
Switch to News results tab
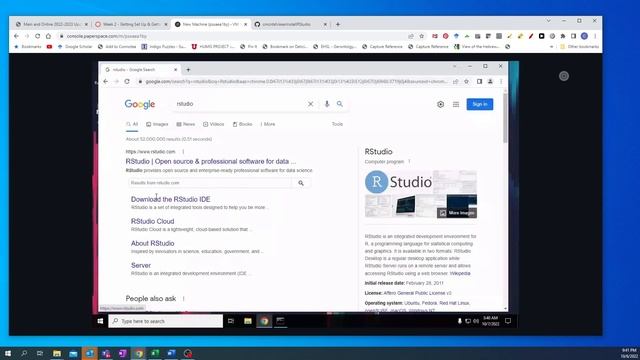tap(186, 124)
